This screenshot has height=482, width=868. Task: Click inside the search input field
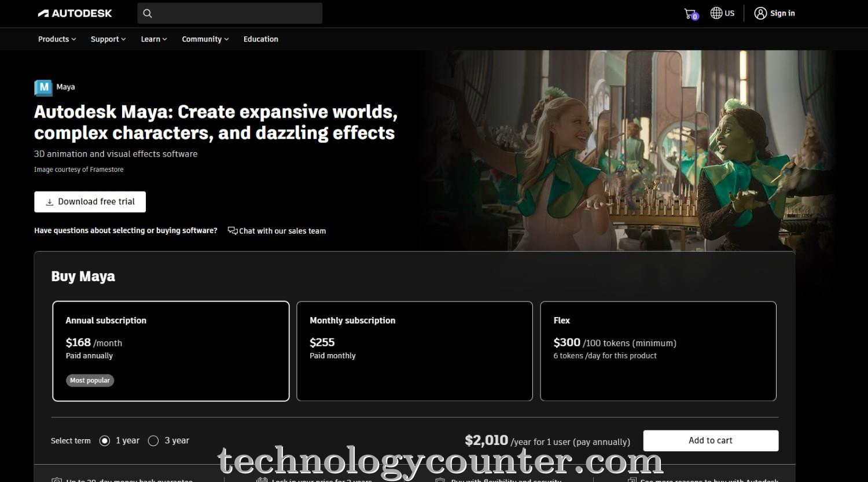[231, 13]
